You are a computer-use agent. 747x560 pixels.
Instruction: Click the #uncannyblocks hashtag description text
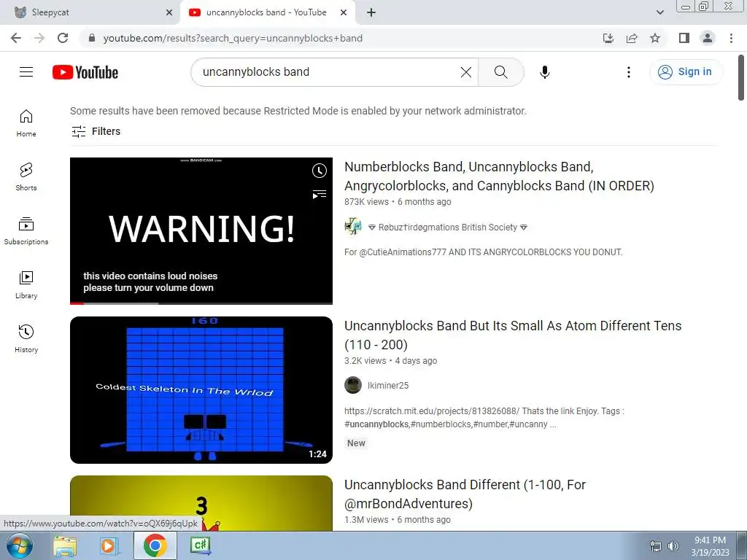click(x=376, y=424)
